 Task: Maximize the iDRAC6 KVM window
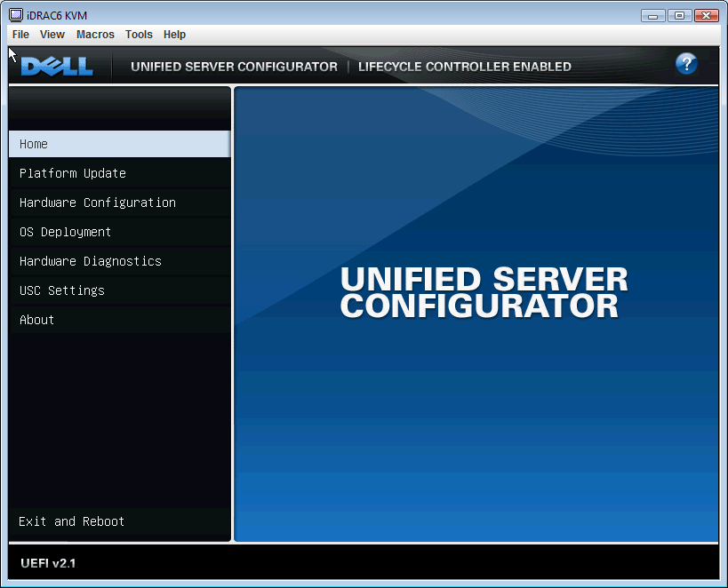click(x=679, y=16)
